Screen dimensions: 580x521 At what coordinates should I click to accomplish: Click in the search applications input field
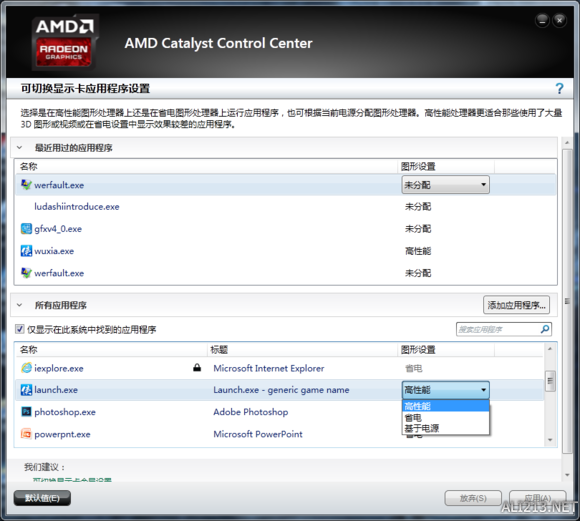click(498, 329)
